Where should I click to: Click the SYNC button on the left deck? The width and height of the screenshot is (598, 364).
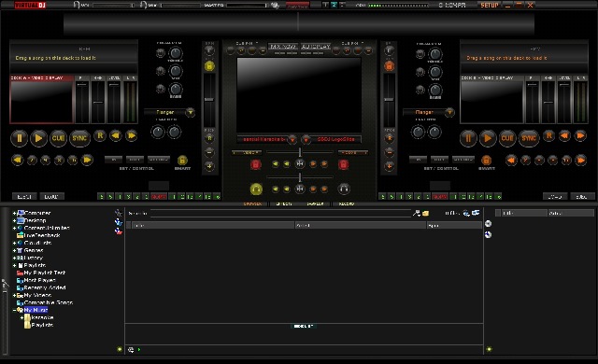click(79, 138)
